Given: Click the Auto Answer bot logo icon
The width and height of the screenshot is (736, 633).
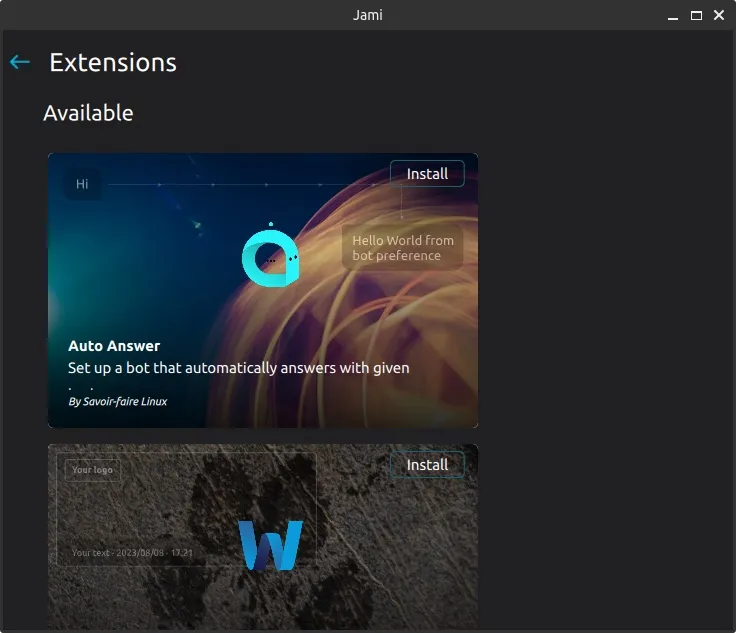Looking at the screenshot, I should (x=270, y=254).
